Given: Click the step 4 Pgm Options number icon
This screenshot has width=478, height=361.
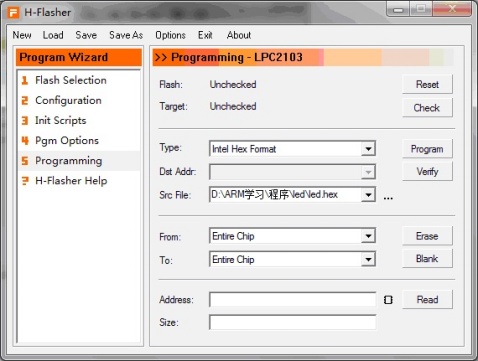Looking at the screenshot, I should coord(25,140).
